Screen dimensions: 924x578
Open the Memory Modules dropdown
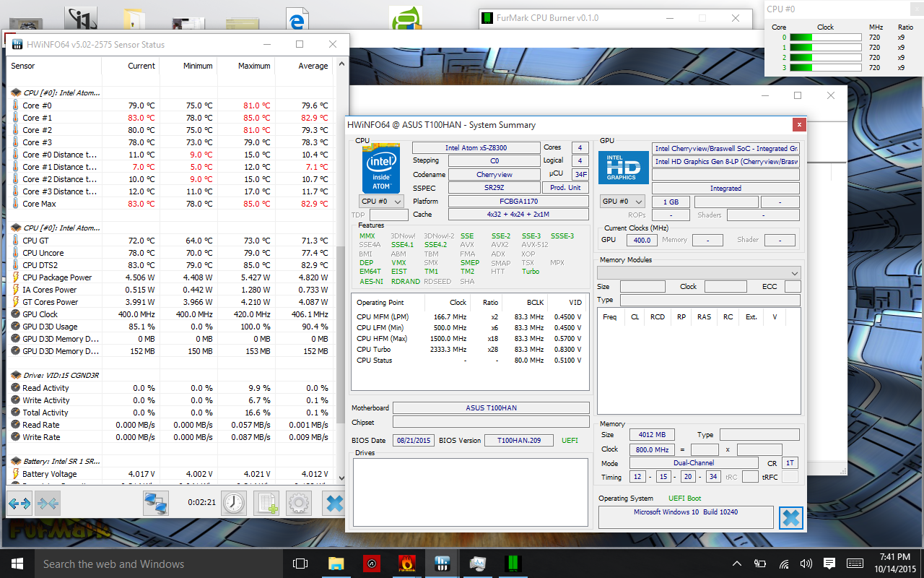point(699,273)
